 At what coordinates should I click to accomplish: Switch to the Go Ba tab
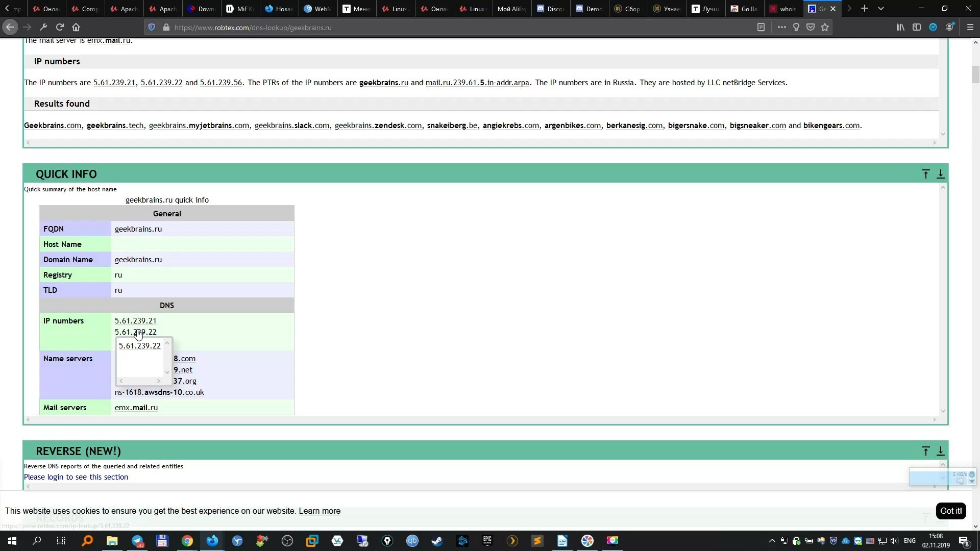(x=745, y=9)
